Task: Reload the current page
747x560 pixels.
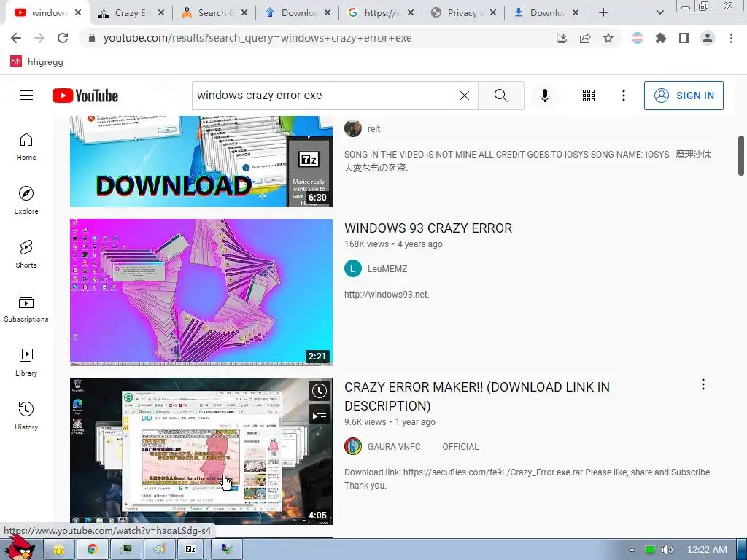Action: pyautogui.click(x=63, y=38)
